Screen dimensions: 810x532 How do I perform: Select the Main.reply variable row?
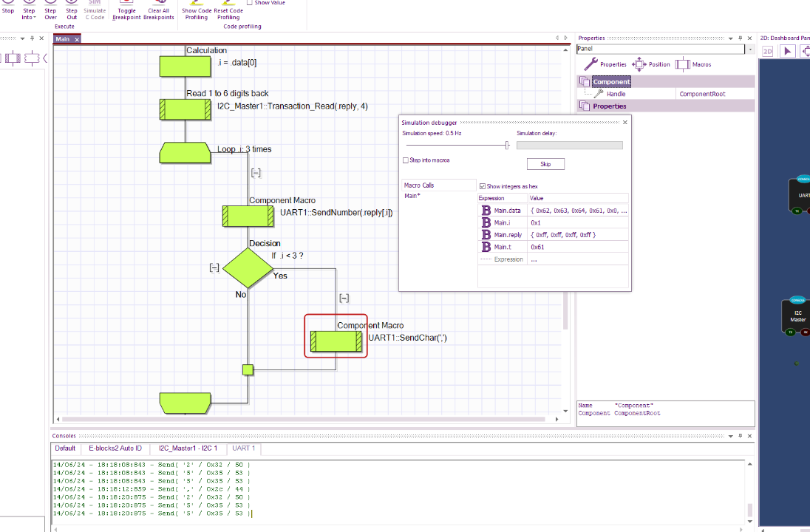[x=554, y=235]
